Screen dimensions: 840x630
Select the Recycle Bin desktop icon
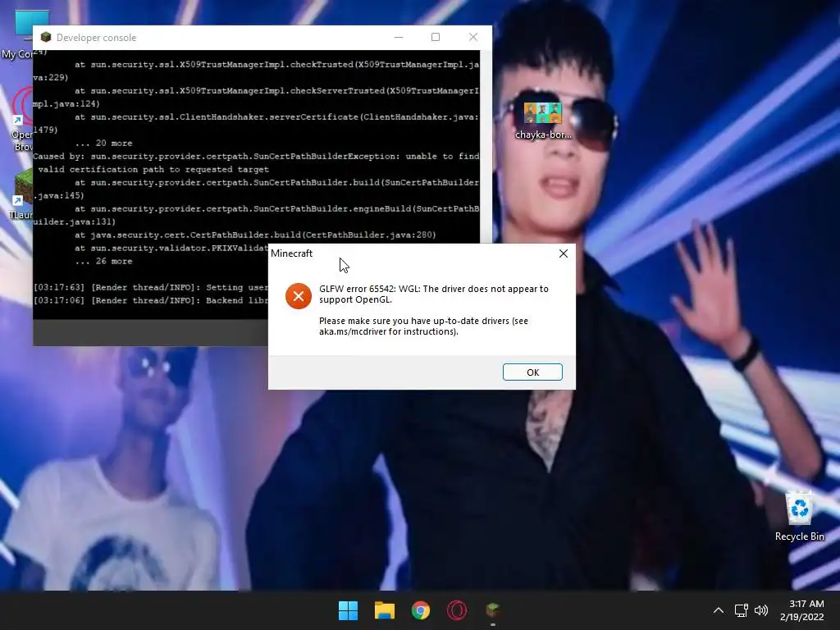coord(799,517)
